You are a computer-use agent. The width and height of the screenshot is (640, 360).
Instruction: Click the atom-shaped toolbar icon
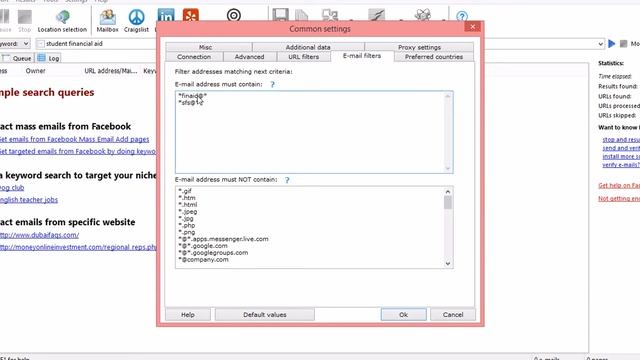pyautogui.click(x=423, y=15)
